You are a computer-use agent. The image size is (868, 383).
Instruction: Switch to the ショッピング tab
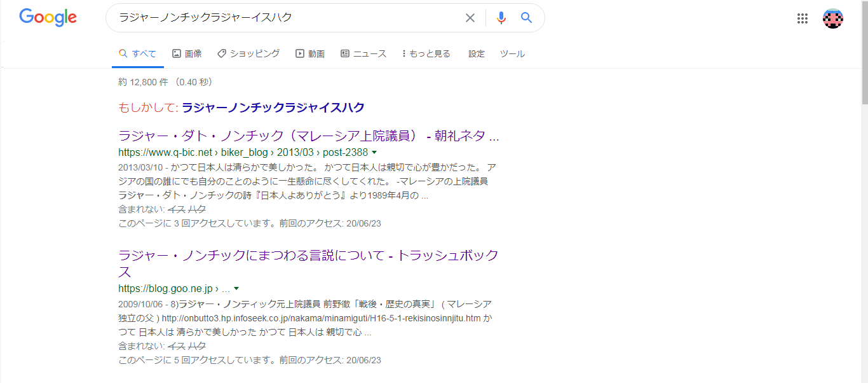[x=248, y=53]
